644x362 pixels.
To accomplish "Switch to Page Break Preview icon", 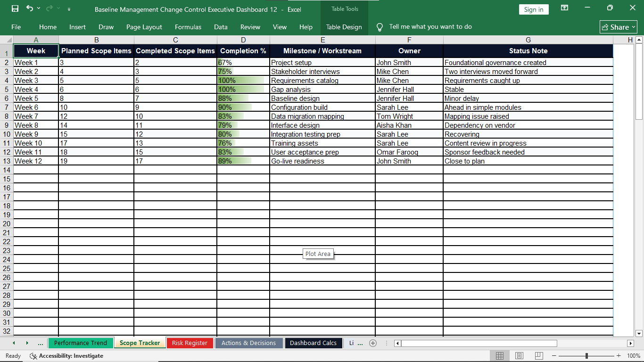I will (x=539, y=356).
